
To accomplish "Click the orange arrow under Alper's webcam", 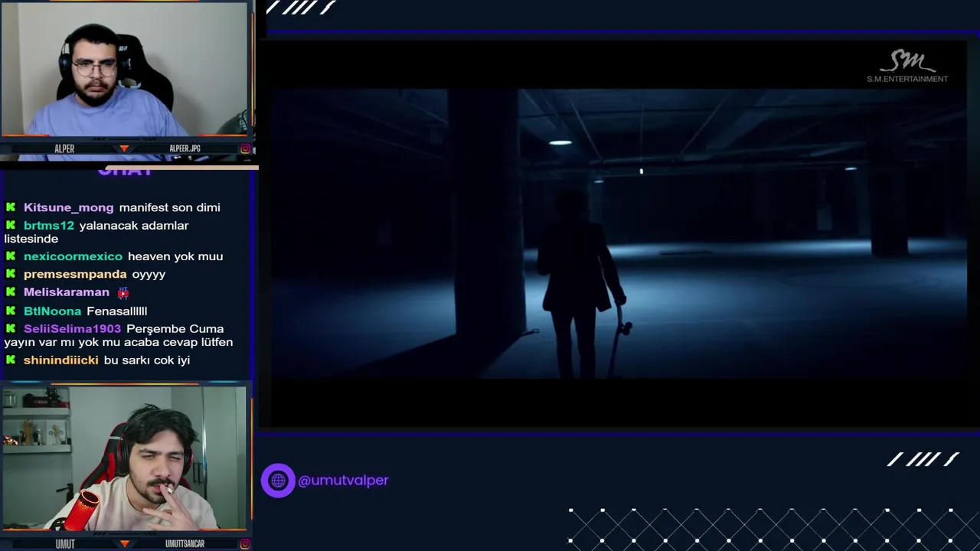I will [x=124, y=148].
